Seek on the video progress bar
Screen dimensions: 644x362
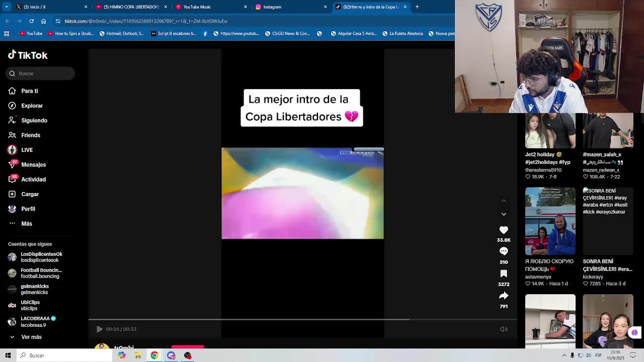303,319
